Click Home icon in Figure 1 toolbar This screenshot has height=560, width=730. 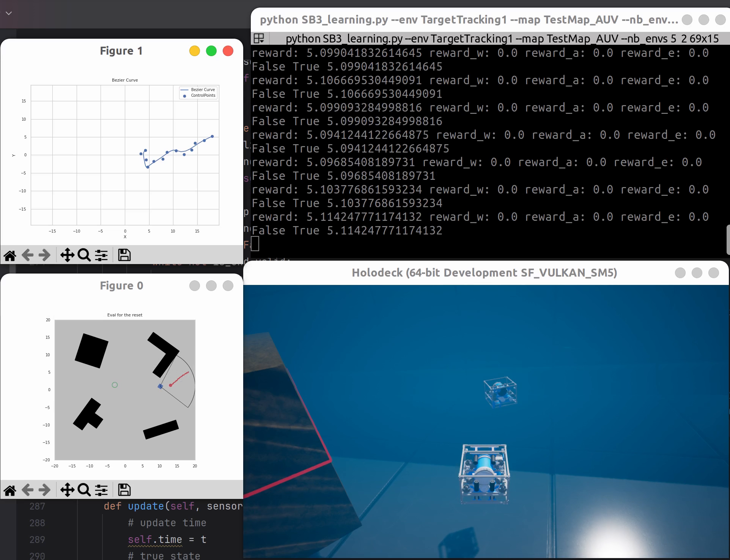click(10, 255)
